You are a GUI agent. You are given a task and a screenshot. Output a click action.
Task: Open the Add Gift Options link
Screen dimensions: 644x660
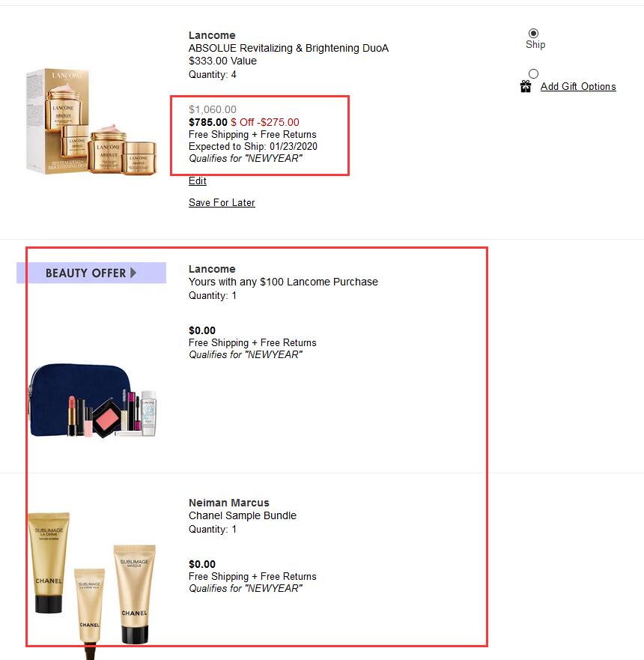578,86
